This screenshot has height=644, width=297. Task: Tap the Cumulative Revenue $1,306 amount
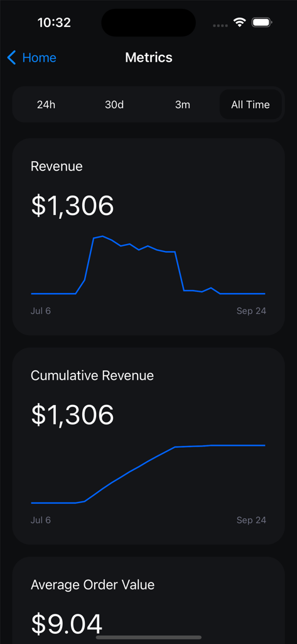point(72,414)
